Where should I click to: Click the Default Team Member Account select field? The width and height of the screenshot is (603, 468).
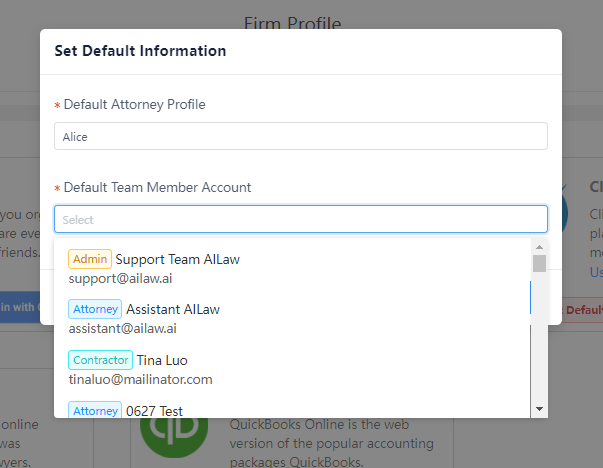(301, 219)
